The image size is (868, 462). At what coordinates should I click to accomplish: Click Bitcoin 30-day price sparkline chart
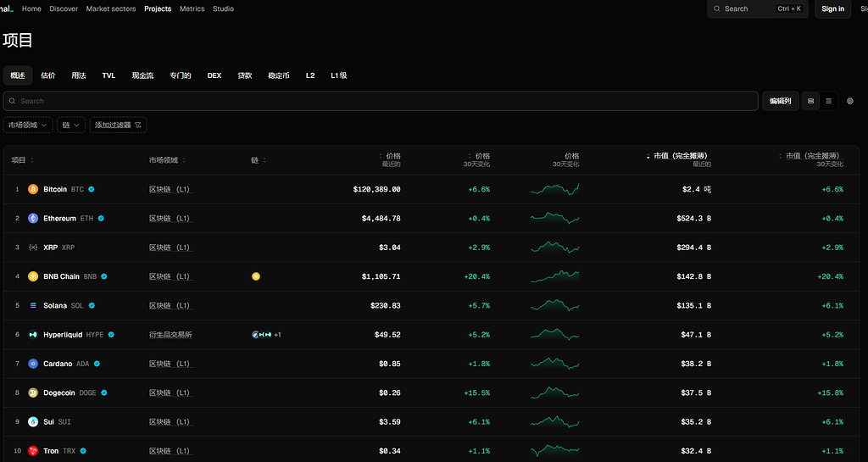point(554,190)
